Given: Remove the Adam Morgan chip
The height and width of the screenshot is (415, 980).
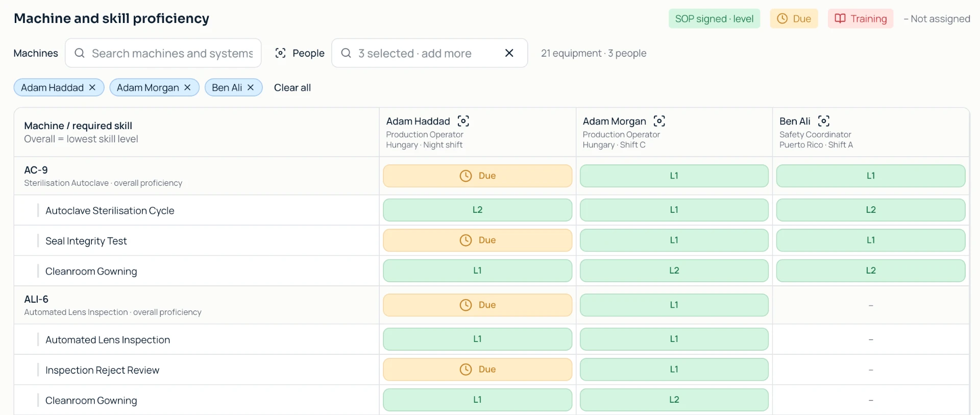Looking at the screenshot, I should click(x=187, y=88).
